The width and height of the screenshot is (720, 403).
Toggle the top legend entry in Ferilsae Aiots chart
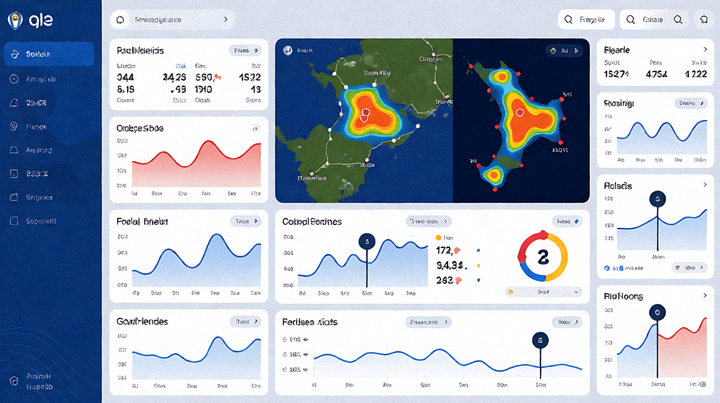tap(295, 340)
